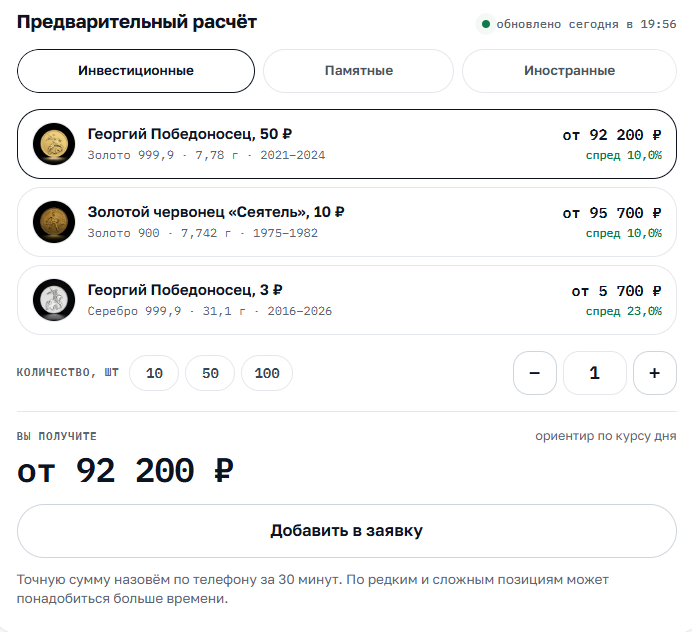Switch to the Инвестиционные tab
This screenshot has height=632, width=692.
(x=136, y=71)
